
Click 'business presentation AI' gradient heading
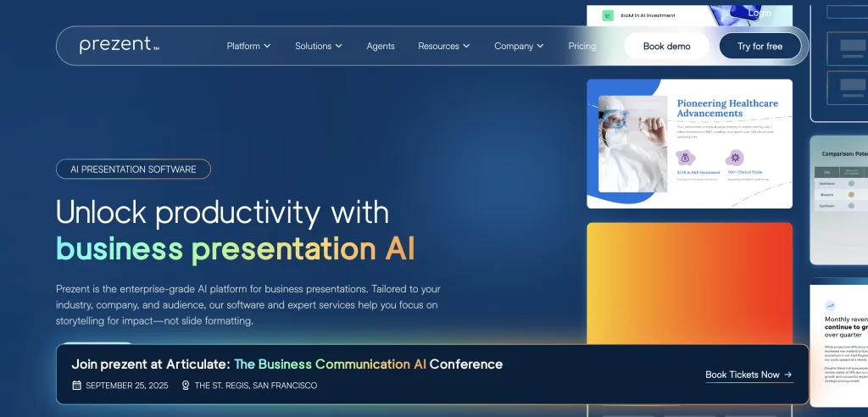tap(236, 248)
